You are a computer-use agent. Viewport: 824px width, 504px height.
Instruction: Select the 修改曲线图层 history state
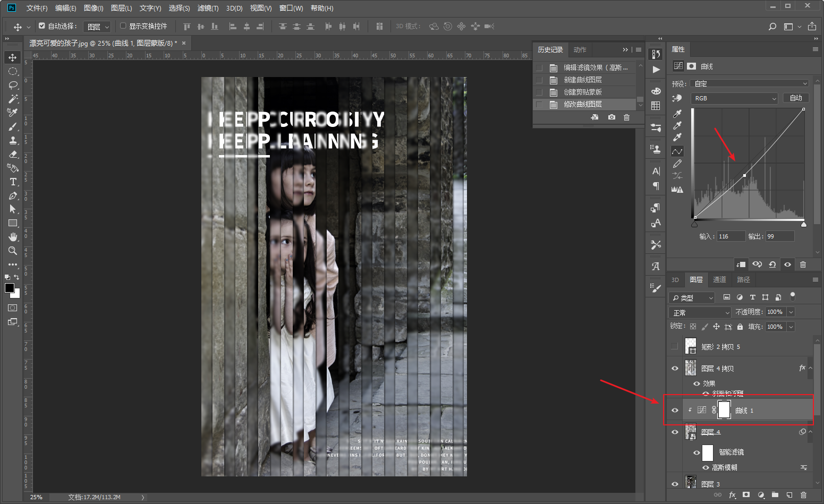click(584, 104)
